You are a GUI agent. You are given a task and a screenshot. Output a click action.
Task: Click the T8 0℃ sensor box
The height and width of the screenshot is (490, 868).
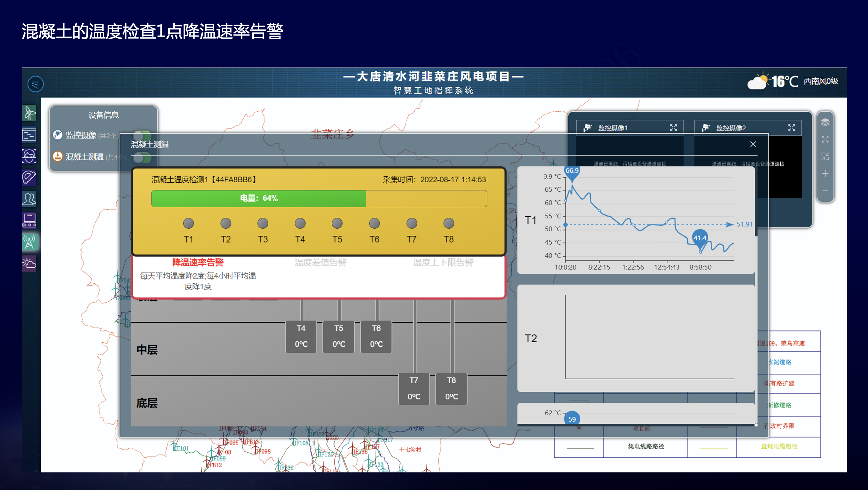pos(451,389)
